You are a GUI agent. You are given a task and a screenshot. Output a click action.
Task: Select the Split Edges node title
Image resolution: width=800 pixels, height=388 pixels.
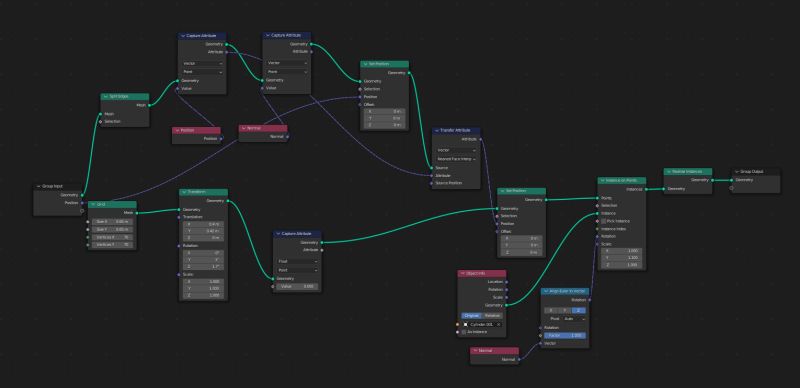click(x=119, y=96)
